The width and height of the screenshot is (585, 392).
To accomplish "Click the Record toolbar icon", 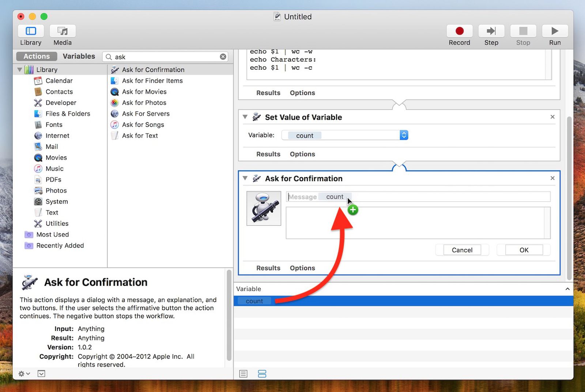I will 459,31.
